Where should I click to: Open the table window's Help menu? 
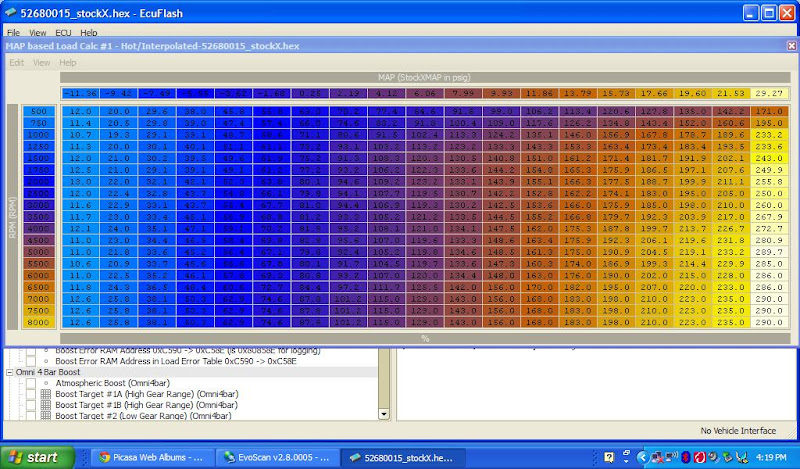coord(67,62)
